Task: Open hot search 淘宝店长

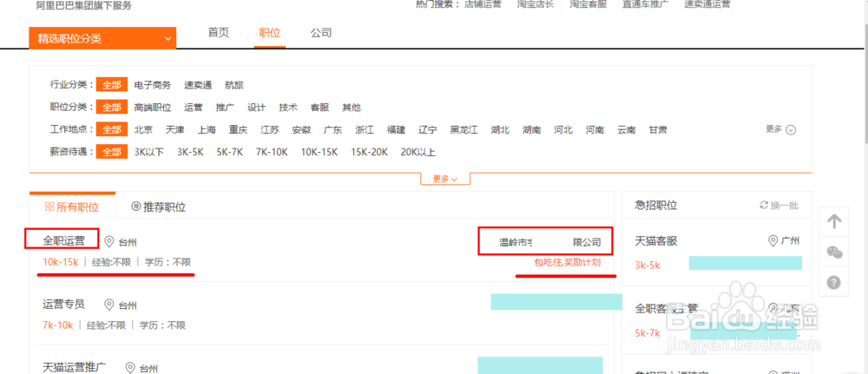Action: pos(536,3)
